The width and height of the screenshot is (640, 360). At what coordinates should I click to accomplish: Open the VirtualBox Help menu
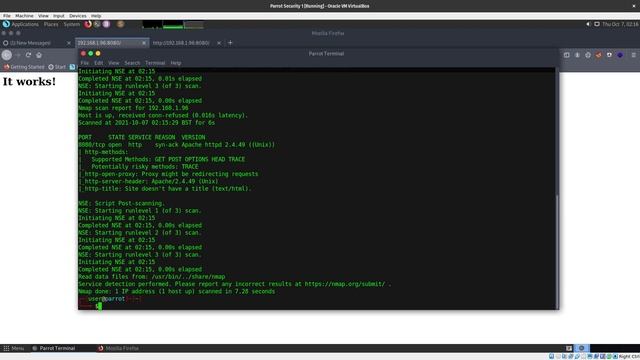pyautogui.click(x=96, y=16)
